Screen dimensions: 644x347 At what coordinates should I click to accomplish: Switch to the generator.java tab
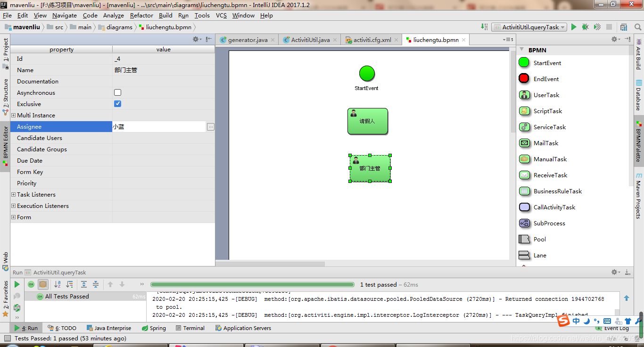(247, 40)
